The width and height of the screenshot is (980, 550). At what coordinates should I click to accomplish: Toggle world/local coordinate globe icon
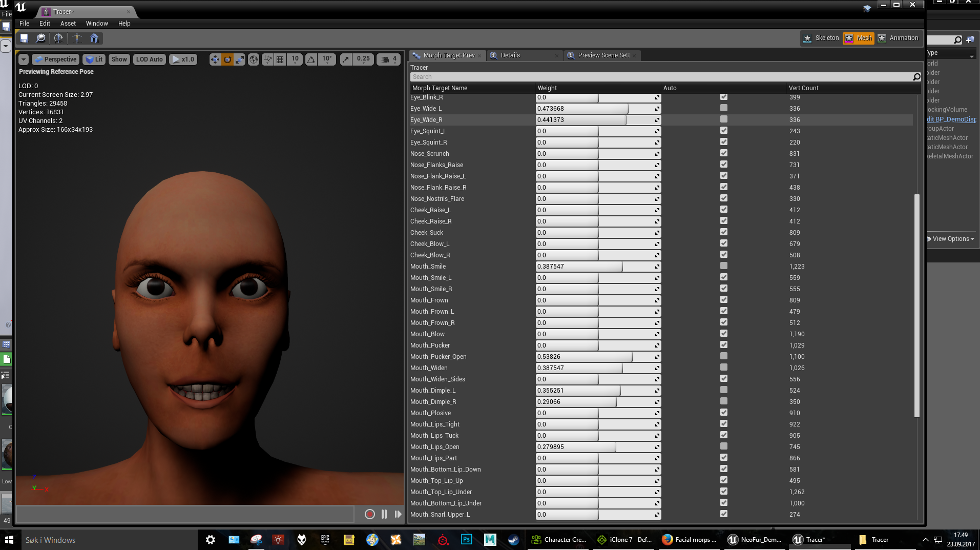pos(254,59)
